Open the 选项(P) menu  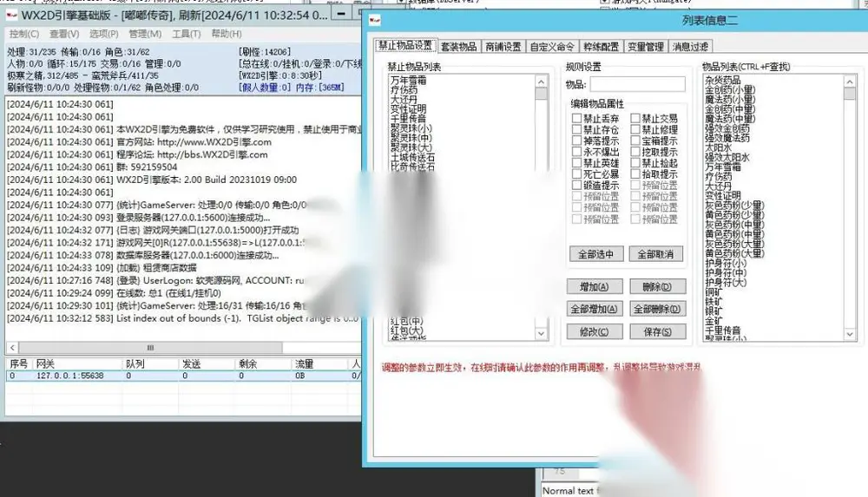tap(104, 34)
